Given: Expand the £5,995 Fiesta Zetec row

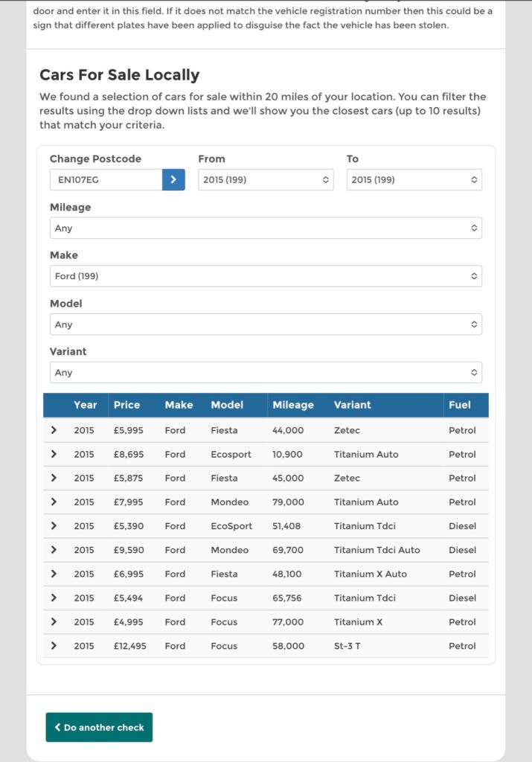Looking at the screenshot, I should [x=54, y=430].
